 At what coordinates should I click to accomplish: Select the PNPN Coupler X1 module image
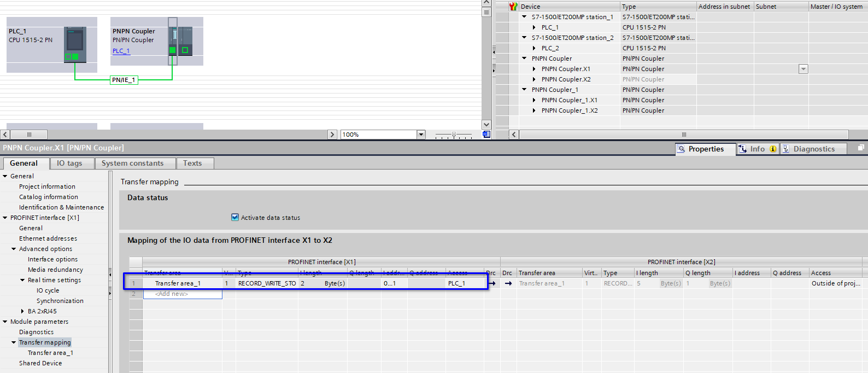click(173, 41)
